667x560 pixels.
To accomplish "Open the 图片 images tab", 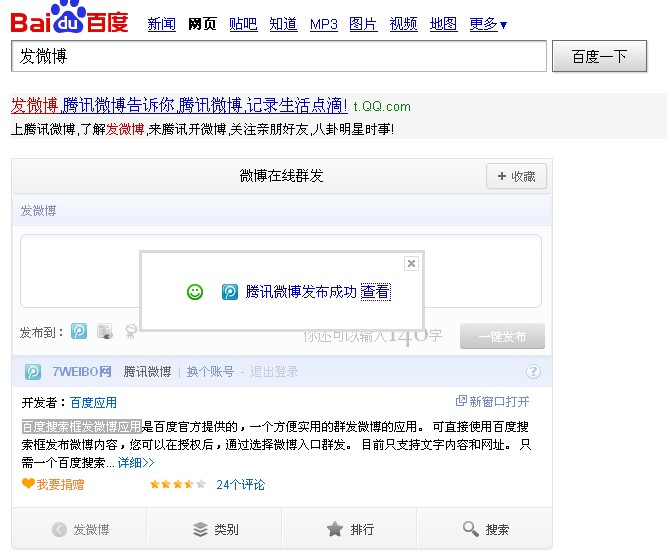I will pyautogui.click(x=363, y=24).
